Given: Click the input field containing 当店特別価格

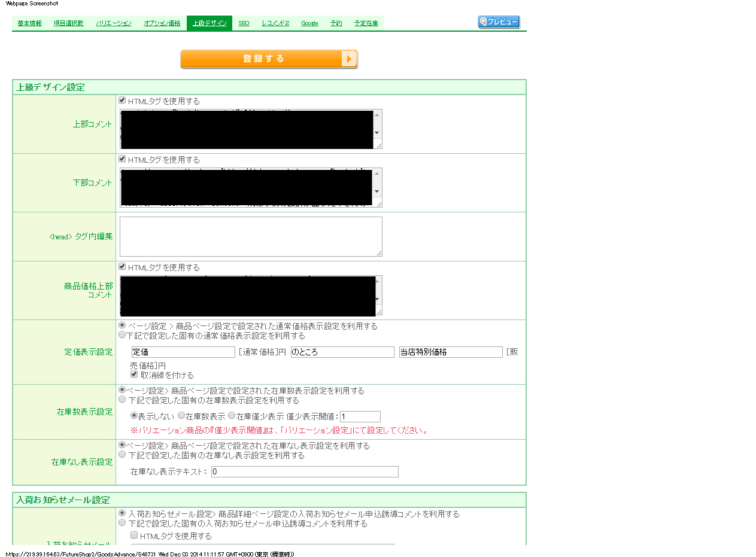Looking at the screenshot, I should click(x=451, y=352).
